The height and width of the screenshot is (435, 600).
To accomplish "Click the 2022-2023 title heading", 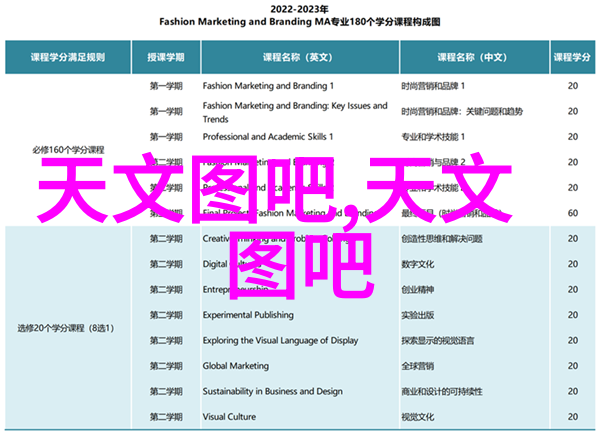I will click(300, 9).
